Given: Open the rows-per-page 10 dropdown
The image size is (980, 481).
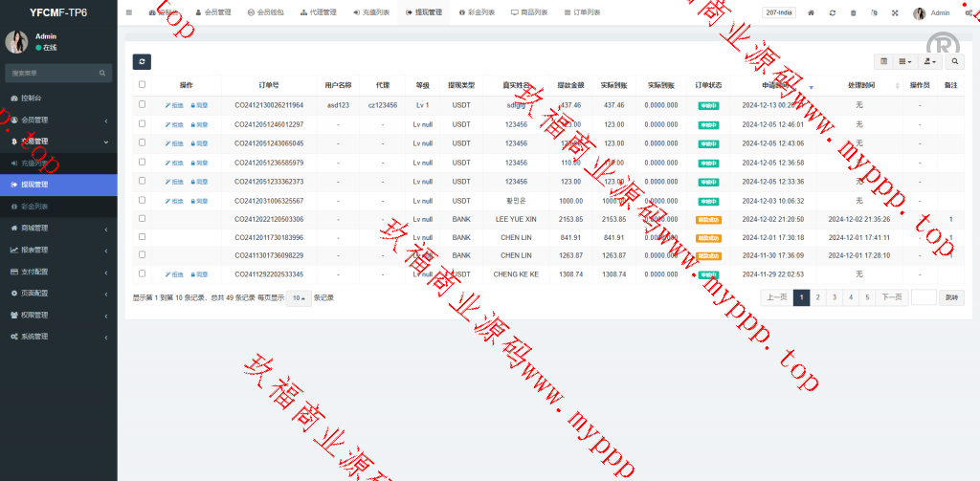Looking at the screenshot, I should pyautogui.click(x=300, y=297).
